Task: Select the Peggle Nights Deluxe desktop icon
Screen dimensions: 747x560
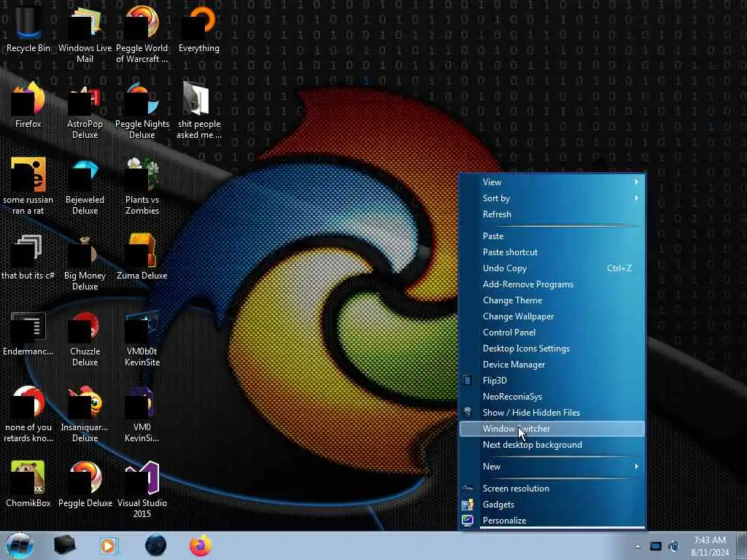Action: 142,111
